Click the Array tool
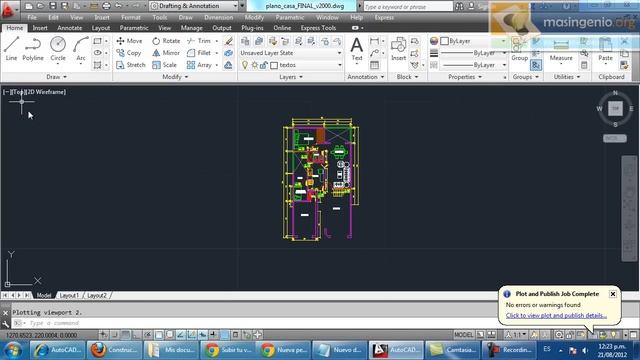Image resolution: width=640 pixels, height=360 pixels. click(x=199, y=65)
